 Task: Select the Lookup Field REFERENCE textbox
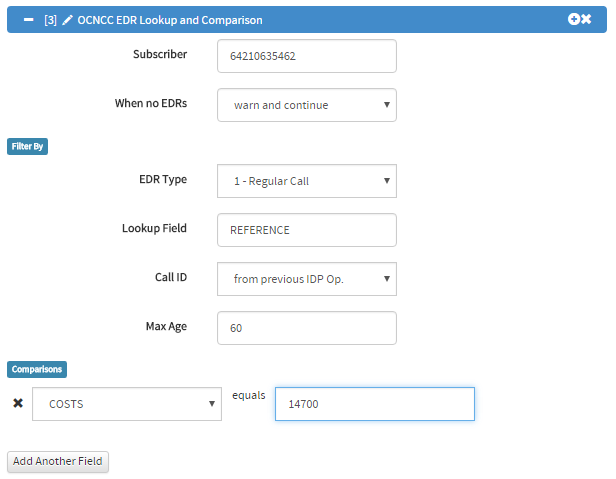pos(307,230)
